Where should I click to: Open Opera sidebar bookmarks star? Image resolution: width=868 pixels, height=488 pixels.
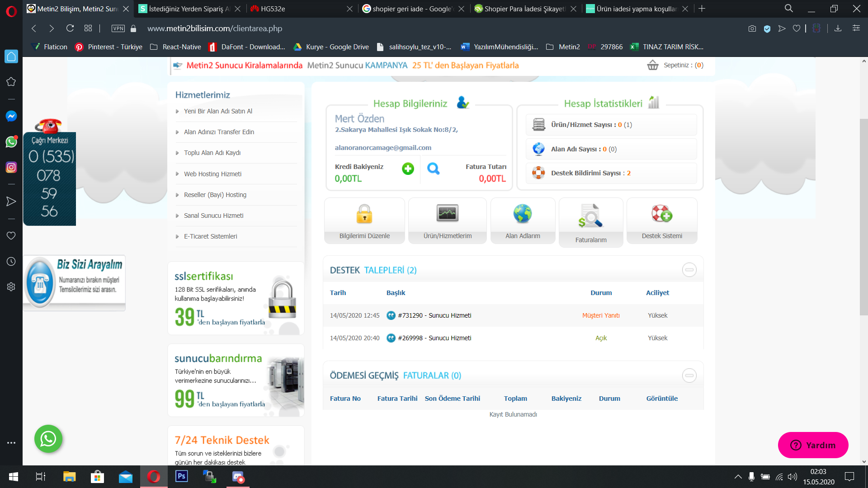(11, 82)
